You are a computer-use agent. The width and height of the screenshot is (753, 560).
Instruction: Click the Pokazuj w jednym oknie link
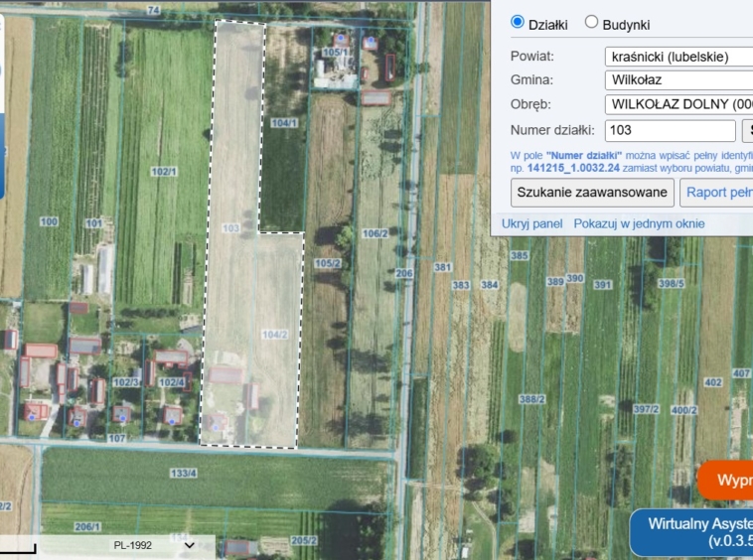[x=639, y=223]
